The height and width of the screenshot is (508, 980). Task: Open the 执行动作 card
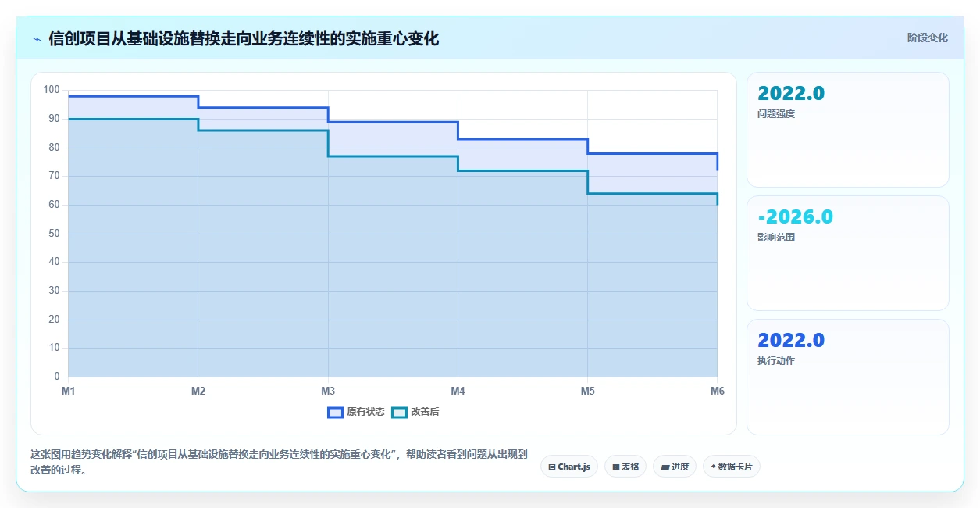848,377
